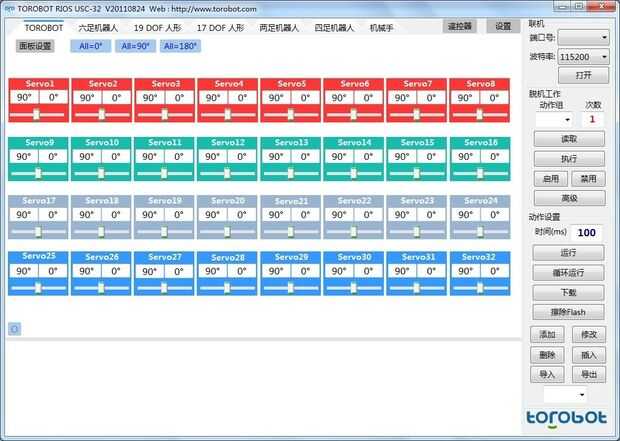Screen dimensions: 620x441
Task: Open the 机械手 tab
Action: [381, 28]
